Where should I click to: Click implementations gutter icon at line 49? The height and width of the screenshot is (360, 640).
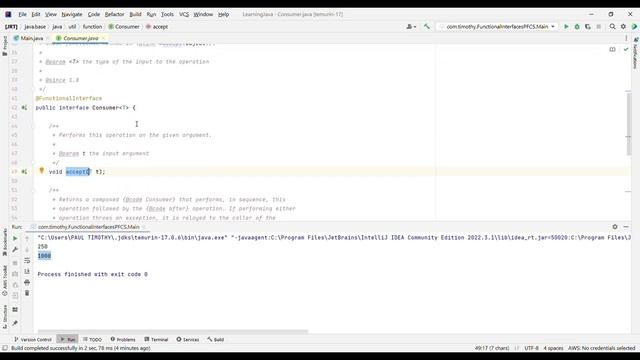tap(24, 172)
